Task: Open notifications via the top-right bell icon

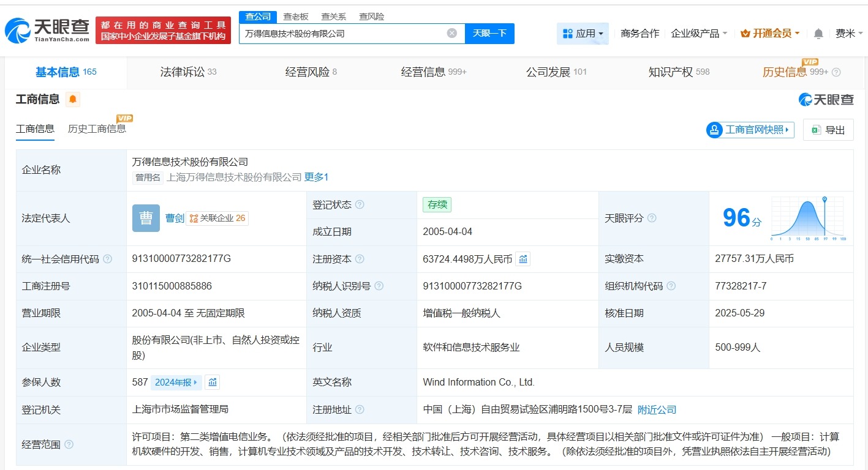Action: tap(818, 33)
